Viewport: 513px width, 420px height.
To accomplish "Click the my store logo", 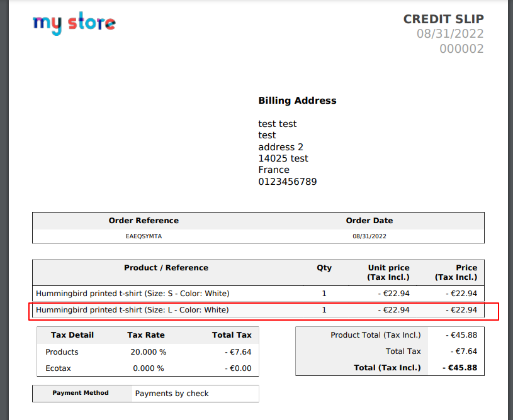I will 74,23.
